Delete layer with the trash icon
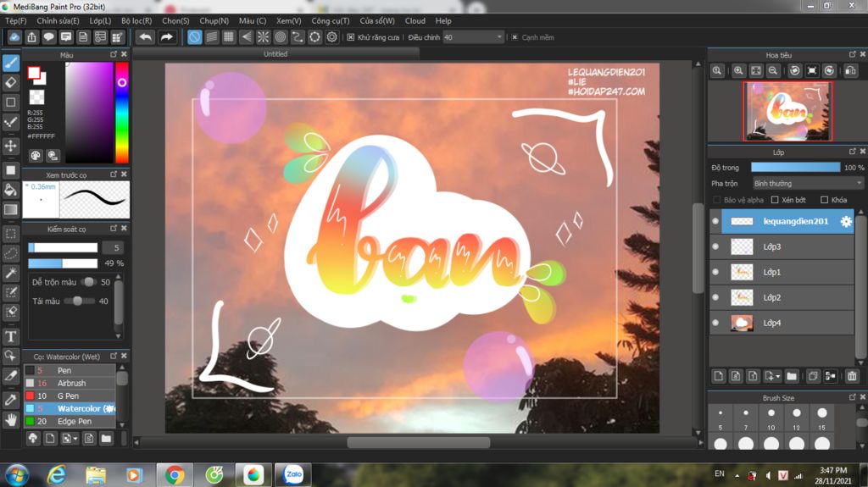Screen dimensions: 868x487 [x=852, y=376]
